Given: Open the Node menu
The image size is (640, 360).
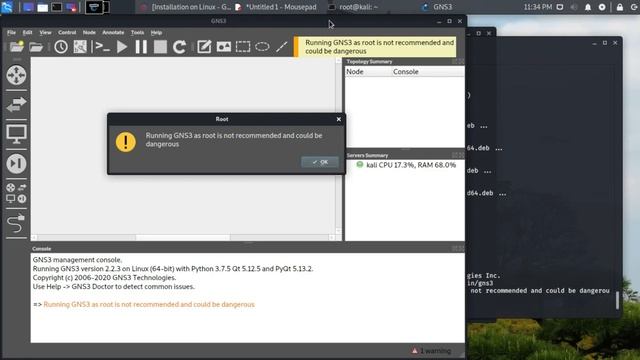Looking at the screenshot, I should pos(89,32).
